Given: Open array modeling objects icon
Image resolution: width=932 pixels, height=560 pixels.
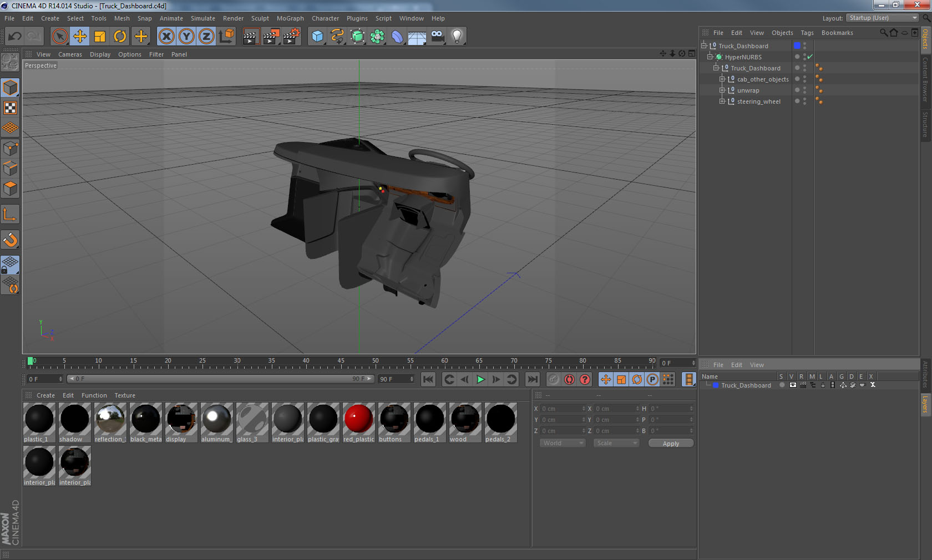Looking at the screenshot, I should [x=377, y=37].
